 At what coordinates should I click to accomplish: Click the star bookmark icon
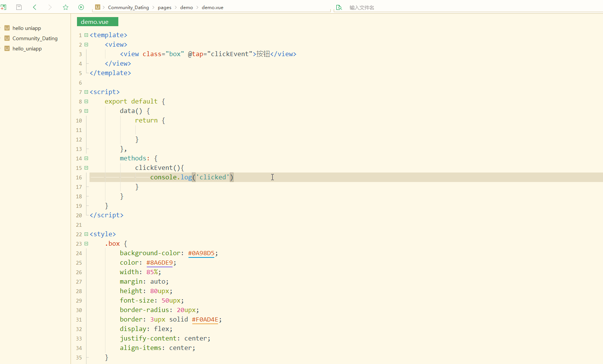click(x=66, y=7)
